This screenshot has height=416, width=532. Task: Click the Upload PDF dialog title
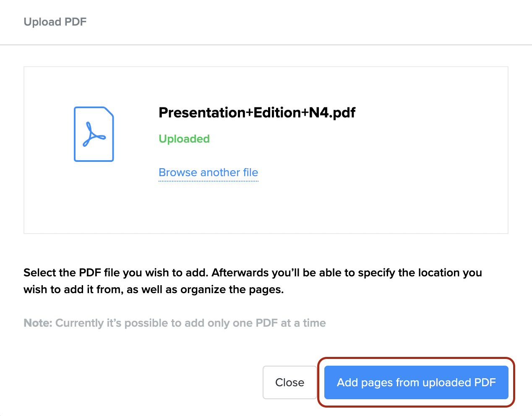pos(55,22)
